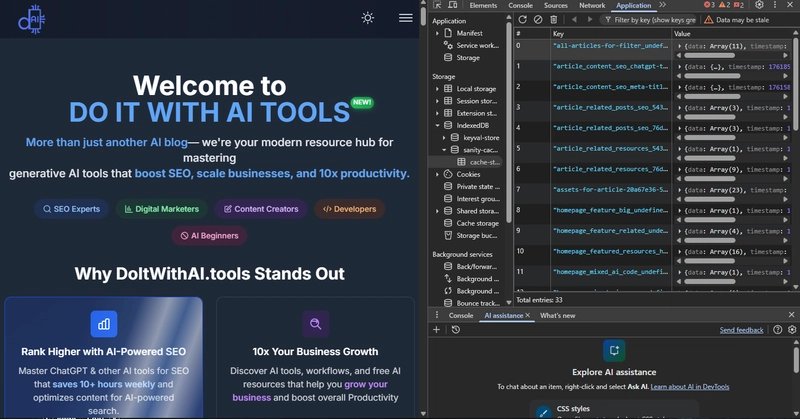Screen dimensions: 800x419
Task: Delete selected entry with trash icon
Action: tap(554, 19)
